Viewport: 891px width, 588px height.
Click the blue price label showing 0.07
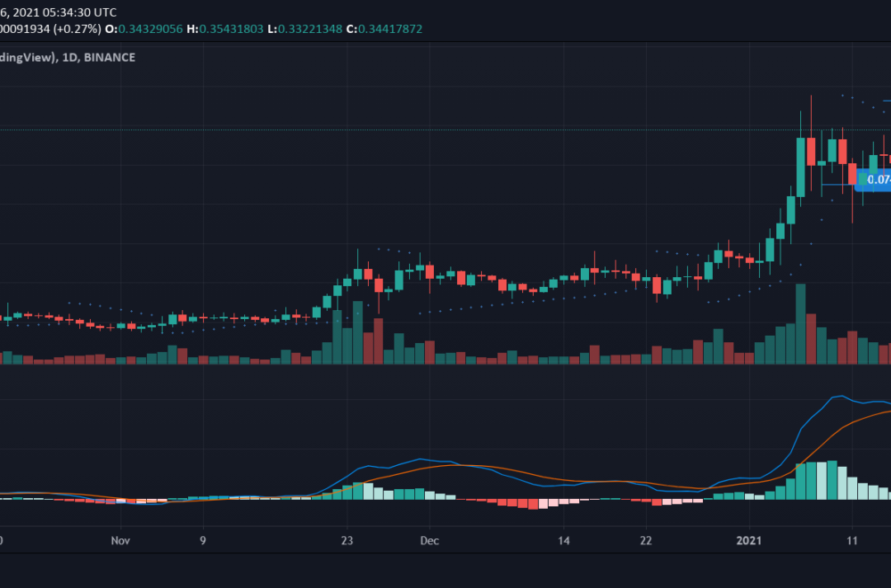point(873,180)
